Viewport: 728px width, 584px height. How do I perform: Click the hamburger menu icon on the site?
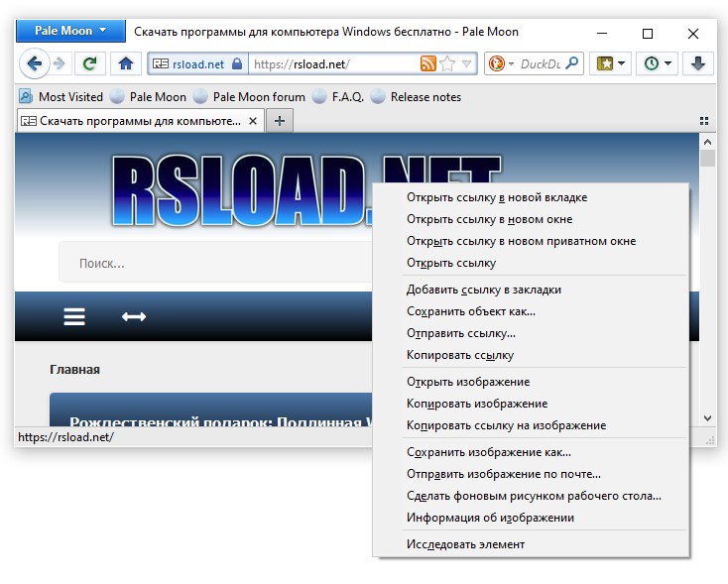(73, 316)
